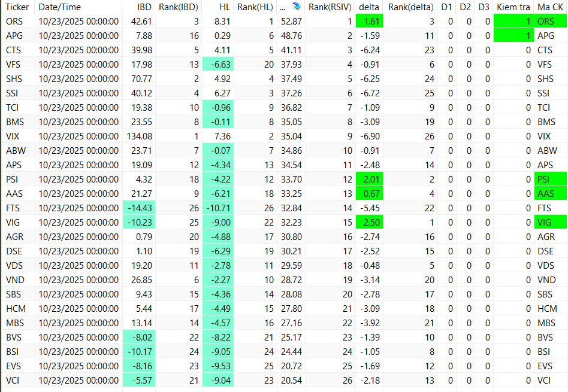Click highlighted IBD value -14.43
The height and width of the screenshot is (392, 568).
tap(139, 208)
